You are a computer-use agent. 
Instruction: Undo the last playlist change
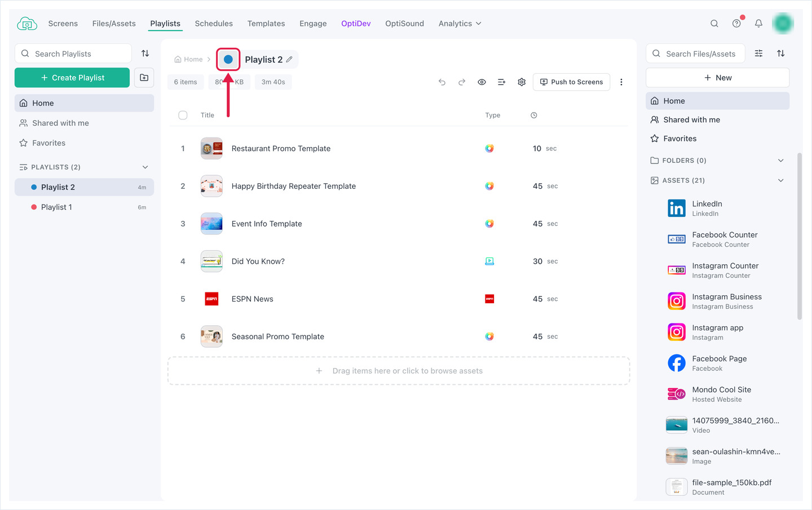point(442,82)
